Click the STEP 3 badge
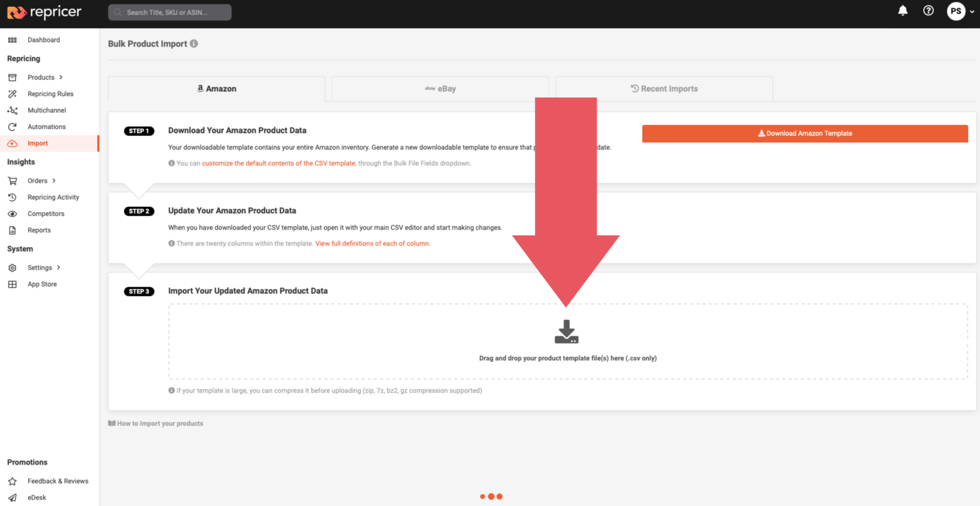This screenshot has width=980, height=506. click(139, 291)
